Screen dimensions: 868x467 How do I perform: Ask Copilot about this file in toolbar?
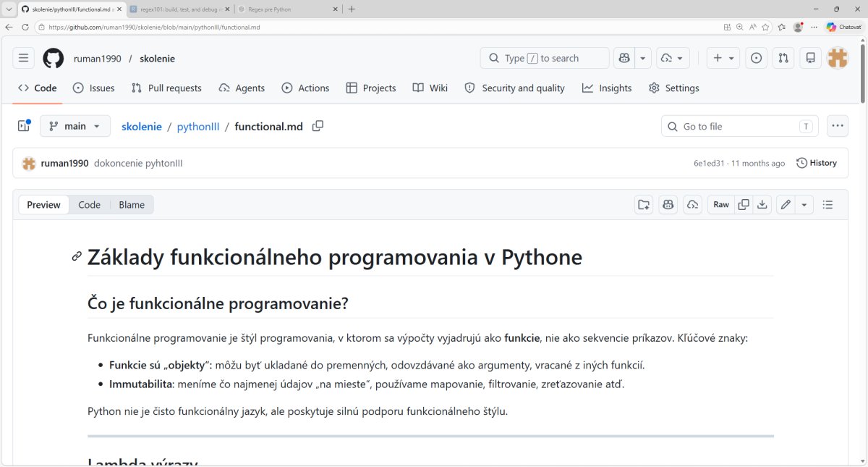[668, 205]
